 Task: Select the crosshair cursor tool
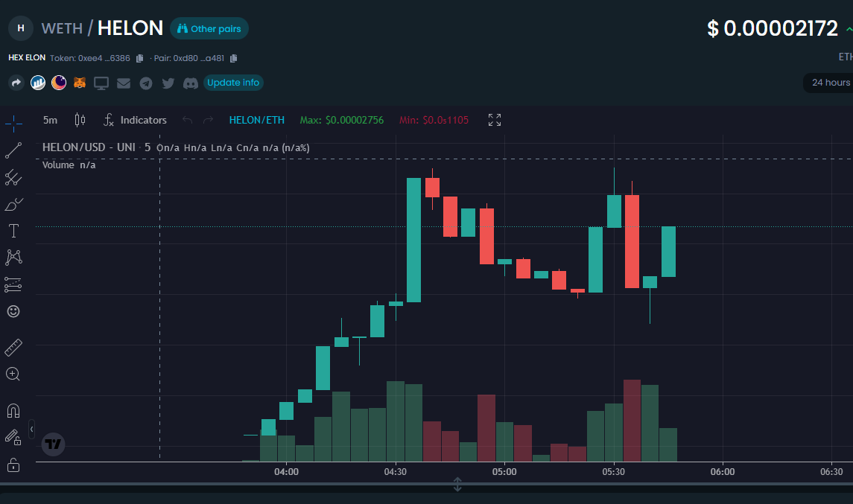pos(13,123)
